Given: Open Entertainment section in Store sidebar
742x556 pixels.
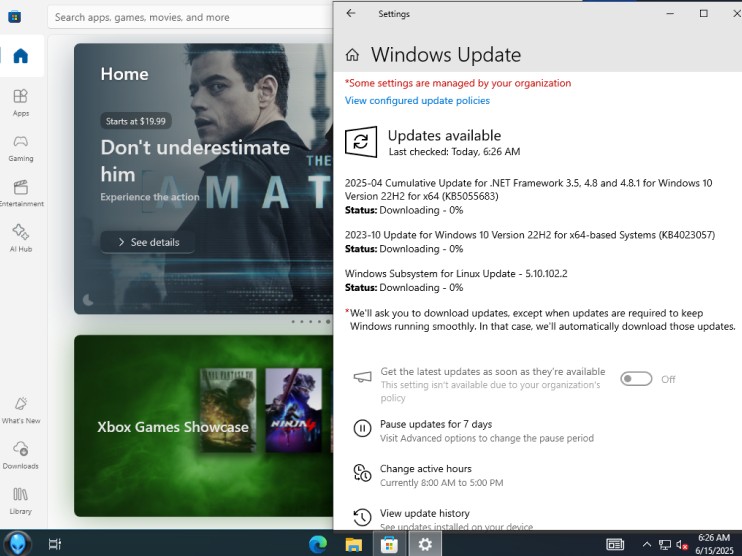Looking at the screenshot, I should click(x=21, y=193).
